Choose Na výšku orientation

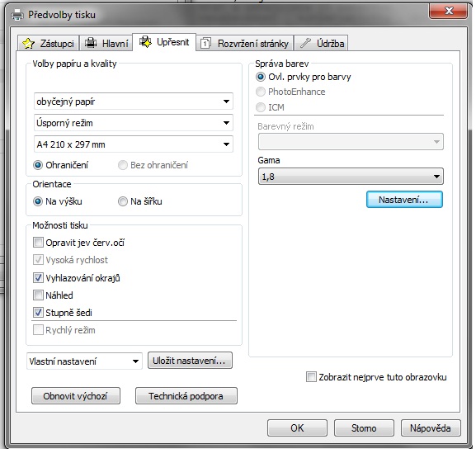point(58,201)
